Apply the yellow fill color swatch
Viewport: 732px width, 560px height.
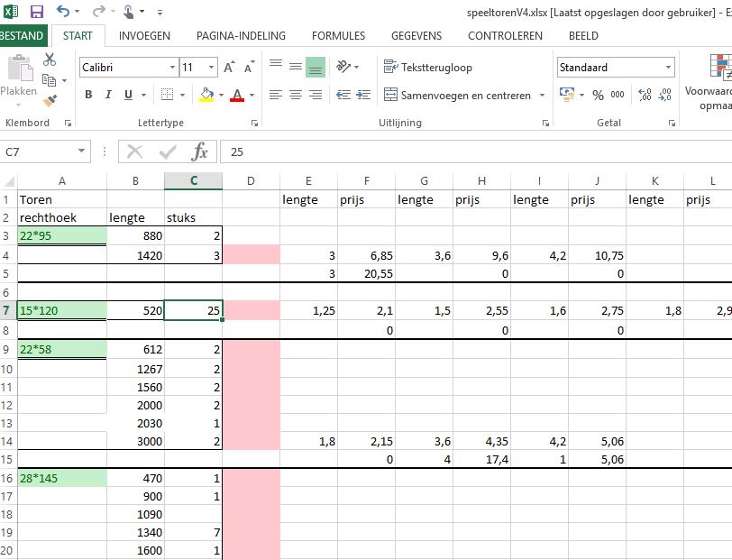[x=206, y=95]
